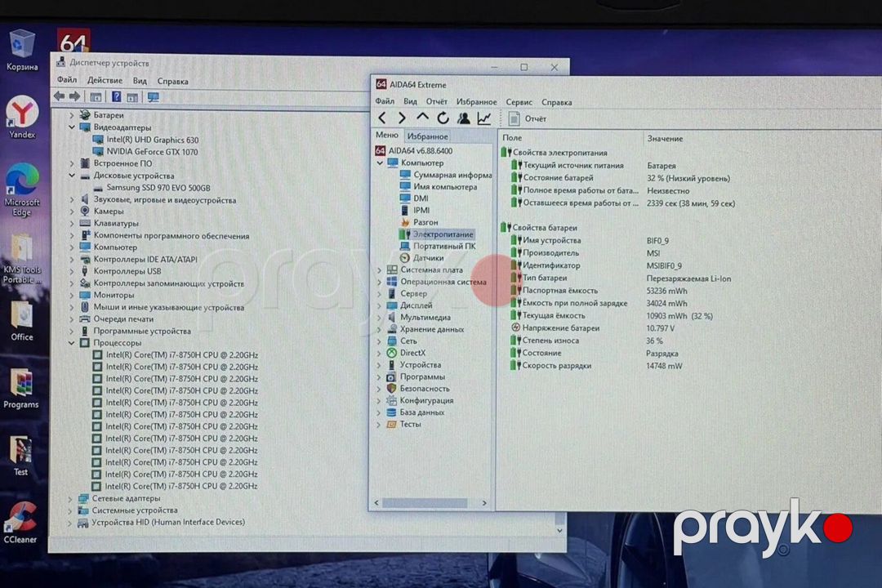Open the Корзина desktop icon
882x588 pixels.
click(x=22, y=51)
